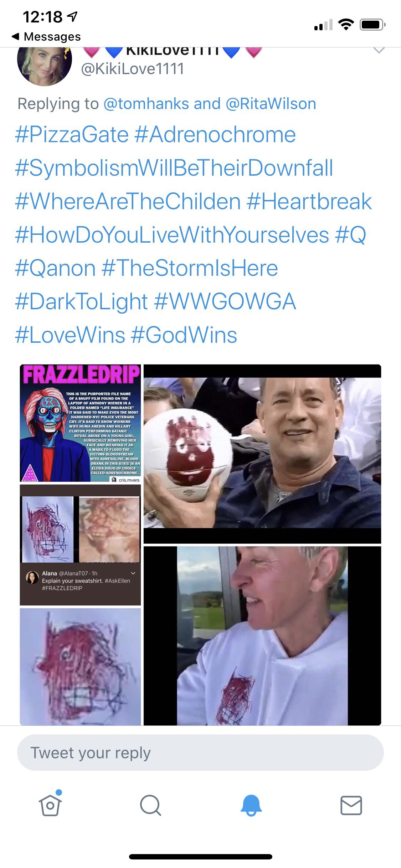
Task: Tap the #WWGOWGA hashtag
Action: [x=225, y=302]
